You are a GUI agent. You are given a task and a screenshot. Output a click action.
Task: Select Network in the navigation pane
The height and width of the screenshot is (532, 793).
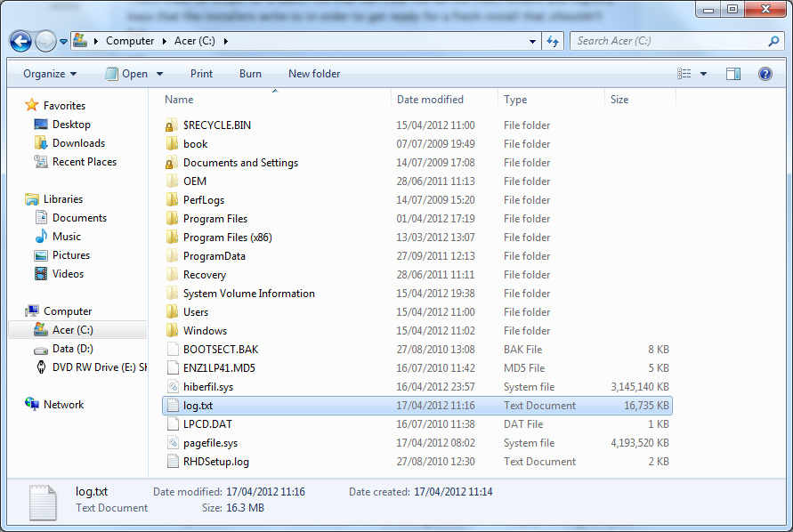coord(63,404)
